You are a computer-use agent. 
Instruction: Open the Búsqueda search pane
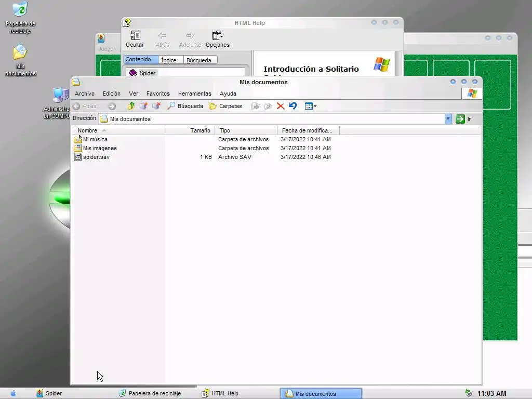coord(185,106)
